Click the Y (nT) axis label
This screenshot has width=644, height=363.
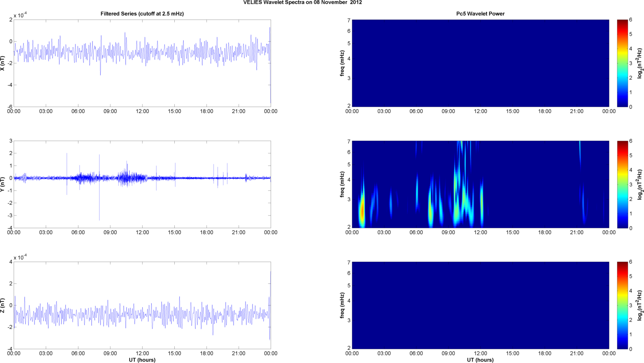(3, 184)
